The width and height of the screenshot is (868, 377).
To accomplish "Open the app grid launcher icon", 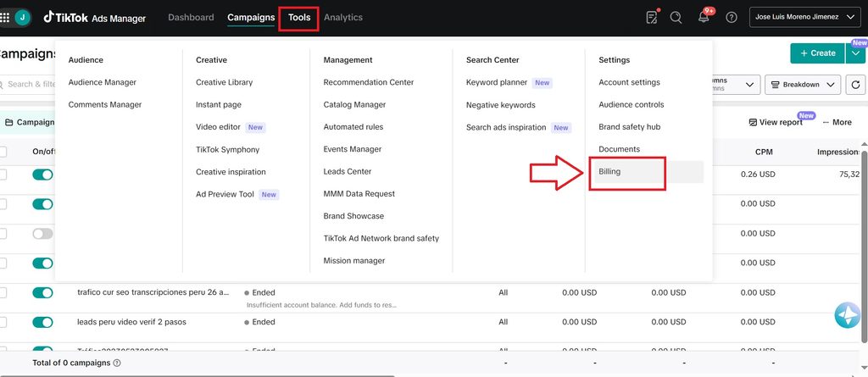I will click(5, 17).
